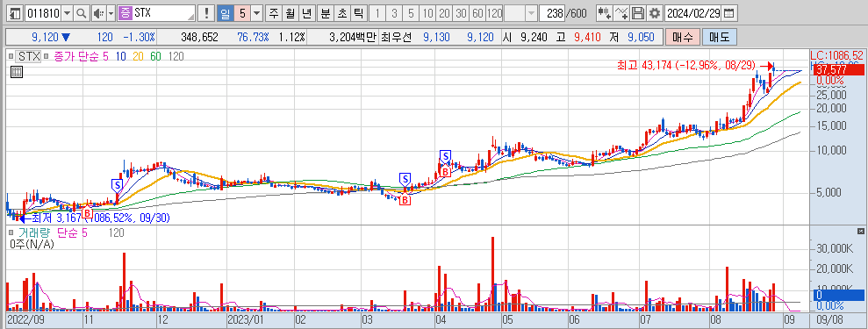Image resolution: width=868 pixels, height=329 pixels.
Task: Open the panel toggle icon left of stock code
Action: (x=16, y=13)
